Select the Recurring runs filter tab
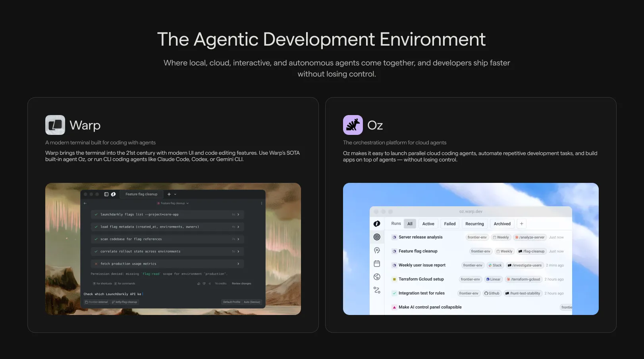 click(x=474, y=224)
